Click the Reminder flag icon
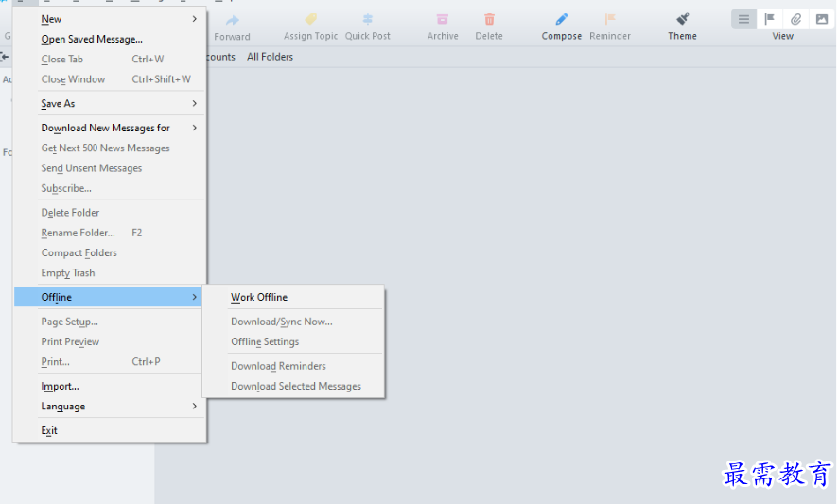The image size is (839, 504). pyautogui.click(x=610, y=19)
